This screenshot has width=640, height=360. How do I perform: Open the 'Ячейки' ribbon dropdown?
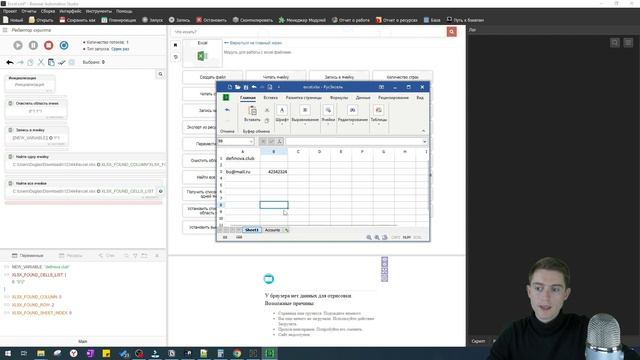[x=328, y=114]
